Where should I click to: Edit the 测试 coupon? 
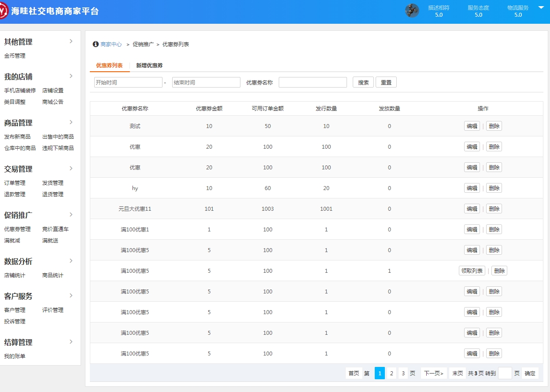tap(472, 126)
